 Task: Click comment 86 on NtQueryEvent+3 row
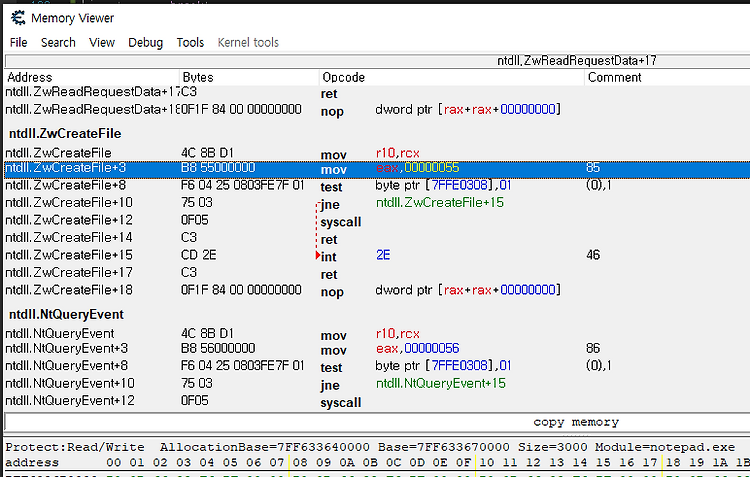593,349
